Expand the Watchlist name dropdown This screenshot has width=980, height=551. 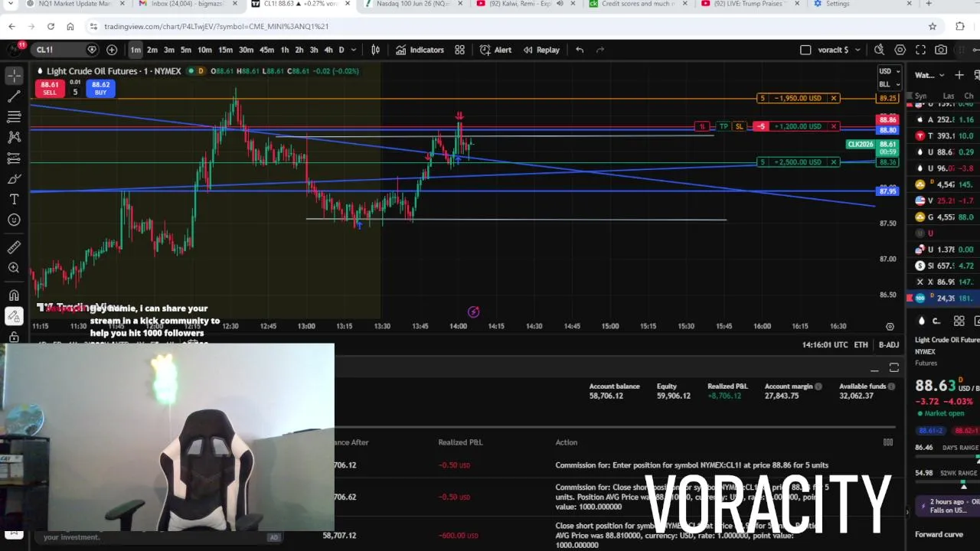tap(929, 75)
